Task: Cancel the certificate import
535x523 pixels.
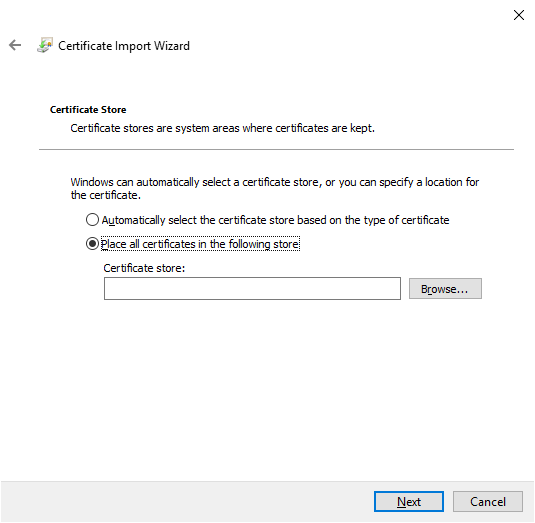Action: 488,502
